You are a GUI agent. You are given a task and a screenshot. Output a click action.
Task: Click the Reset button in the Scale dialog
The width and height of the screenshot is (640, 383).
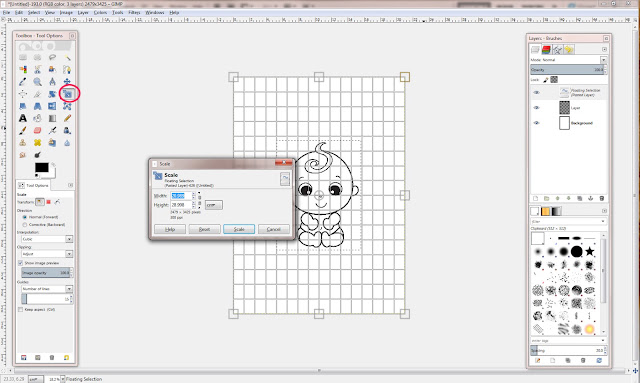[204, 229]
